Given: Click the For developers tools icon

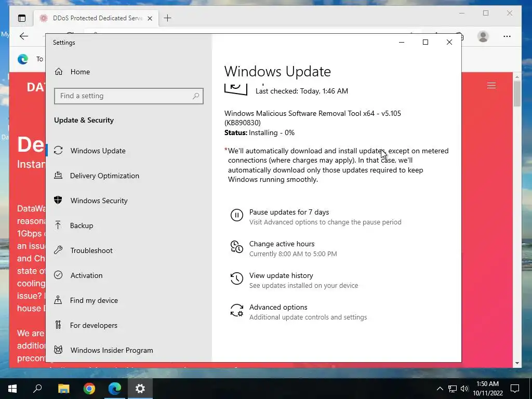Looking at the screenshot, I should point(58,325).
